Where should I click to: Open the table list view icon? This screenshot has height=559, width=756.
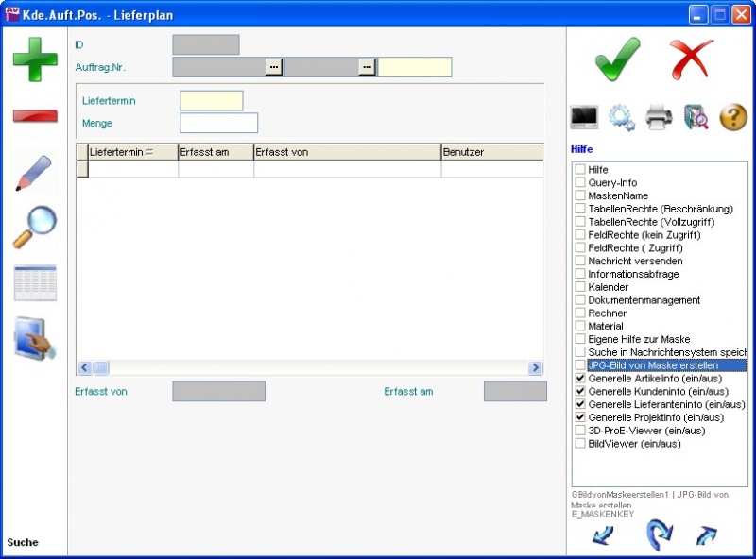pyautogui.click(x=35, y=283)
